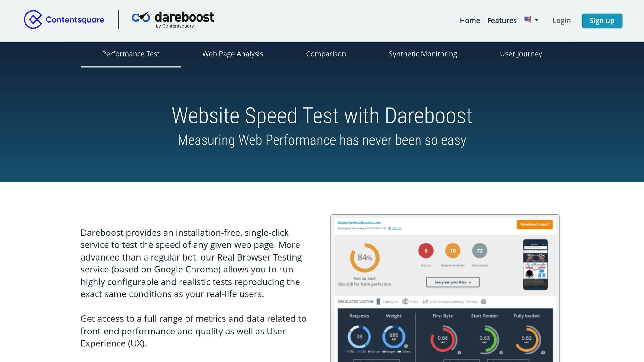Screen dimensions: 644x362
Task: Click the mobile phone screenshot thumbnail
Action: click(x=535, y=265)
